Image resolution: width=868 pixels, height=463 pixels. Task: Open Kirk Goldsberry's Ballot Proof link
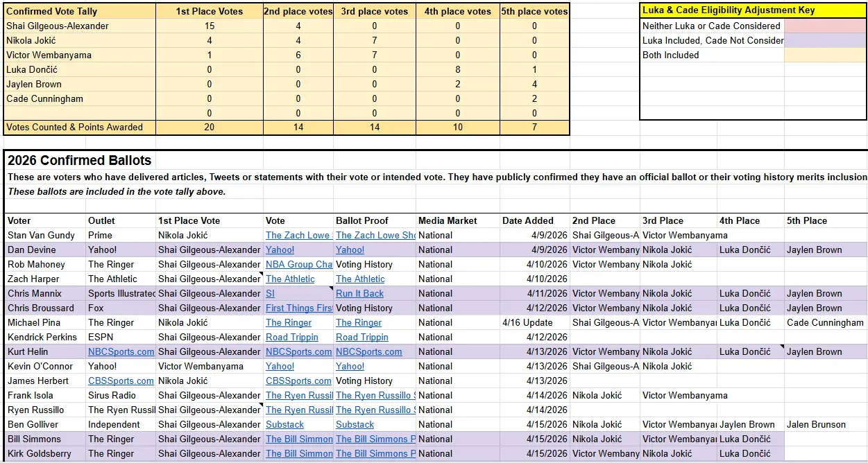(375, 453)
